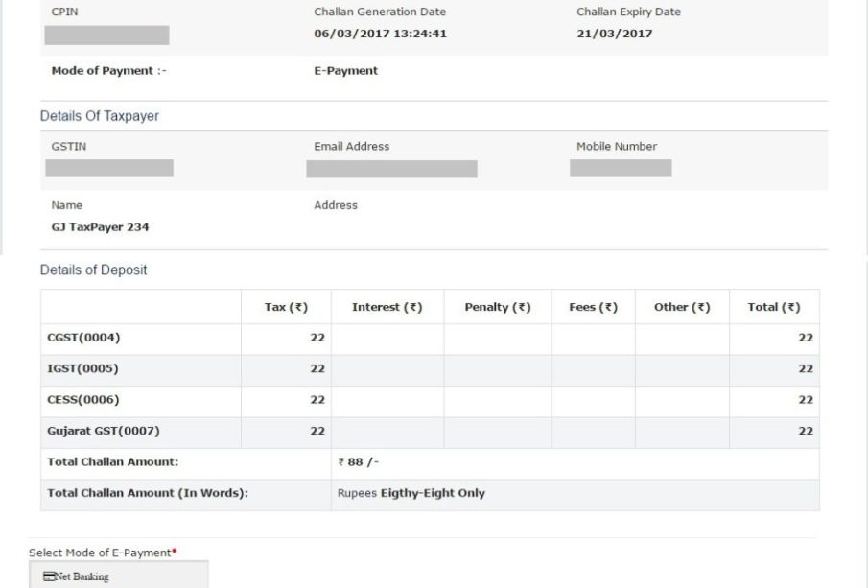Click the Net Banking card icon
The height and width of the screenshot is (588, 868).
(49, 576)
